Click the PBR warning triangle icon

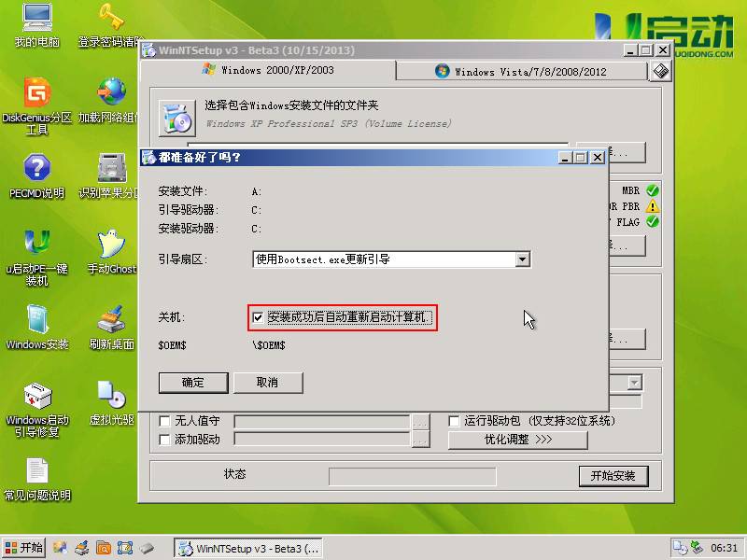tap(654, 206)
